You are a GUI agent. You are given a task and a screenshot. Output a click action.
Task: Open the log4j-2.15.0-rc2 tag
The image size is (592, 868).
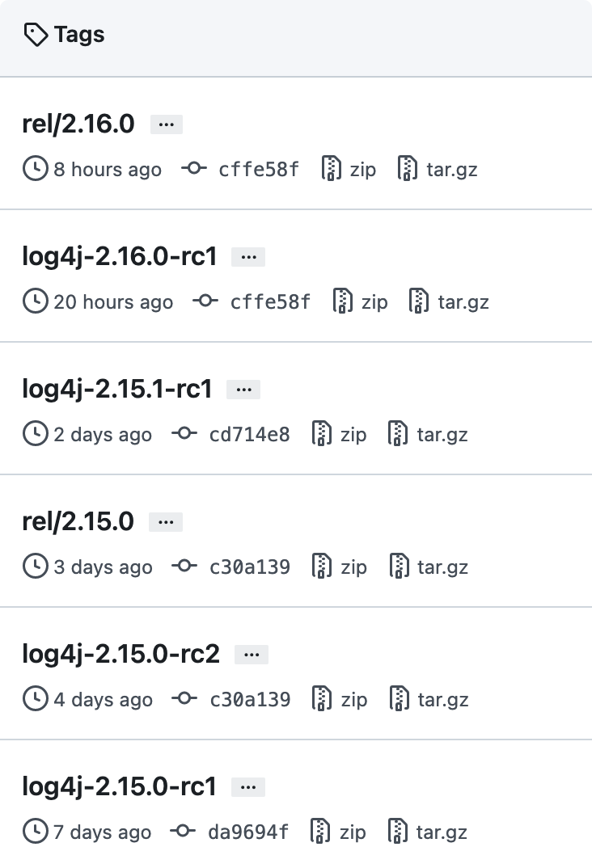121,654
